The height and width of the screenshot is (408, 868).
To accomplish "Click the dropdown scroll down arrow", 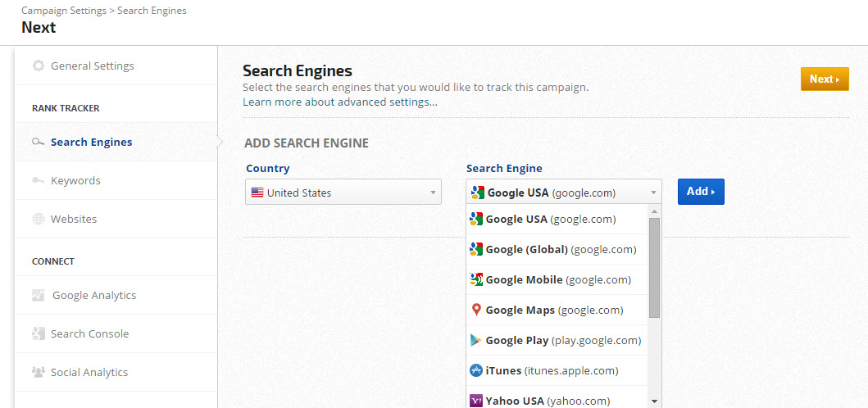I will coord(654,401).
